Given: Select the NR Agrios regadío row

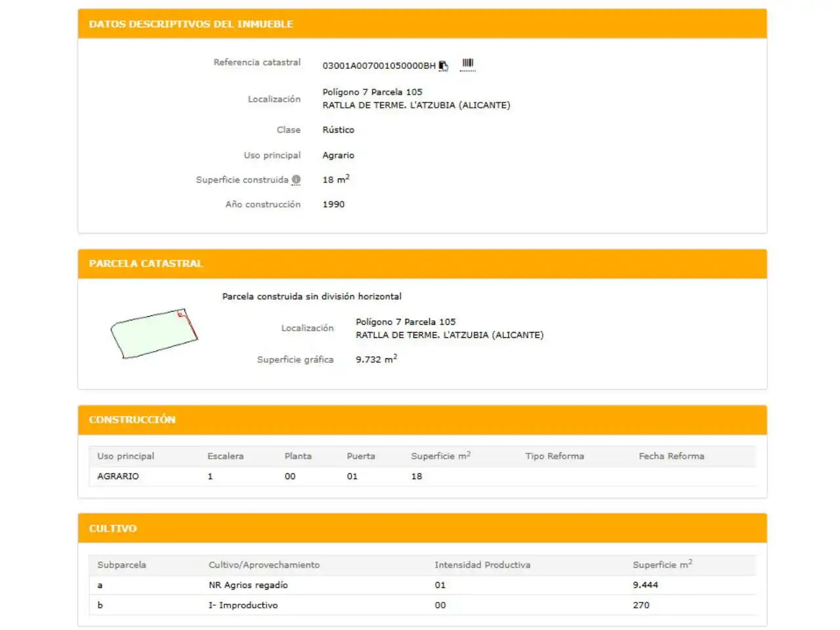Looking at the screenshot, I should coord(423,585).
